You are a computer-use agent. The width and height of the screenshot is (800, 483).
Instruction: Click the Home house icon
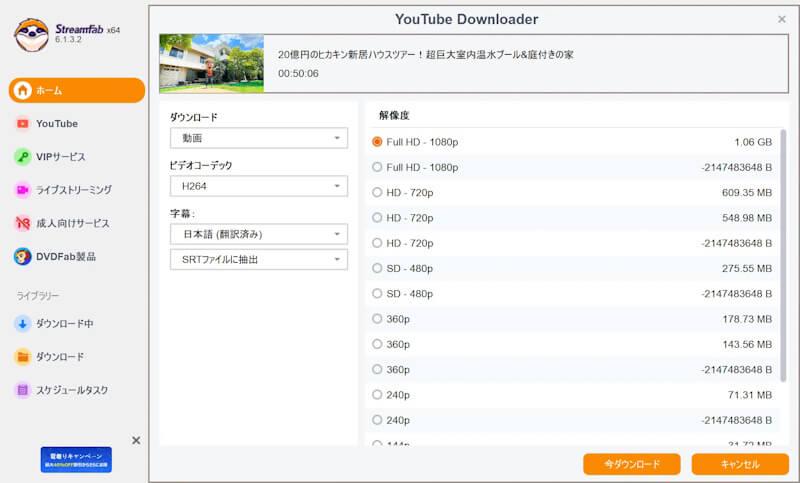(x=22, y=90)
